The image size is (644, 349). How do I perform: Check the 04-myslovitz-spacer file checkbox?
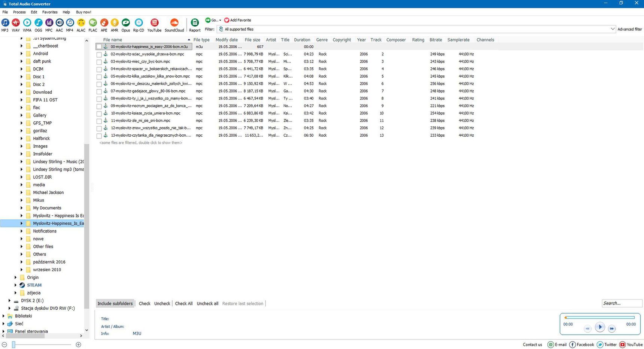click(x=99, y=69)
